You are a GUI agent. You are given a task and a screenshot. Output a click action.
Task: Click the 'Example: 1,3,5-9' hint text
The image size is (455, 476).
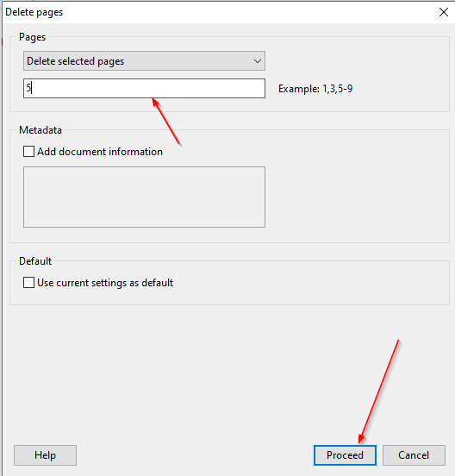tap(315, 89)
